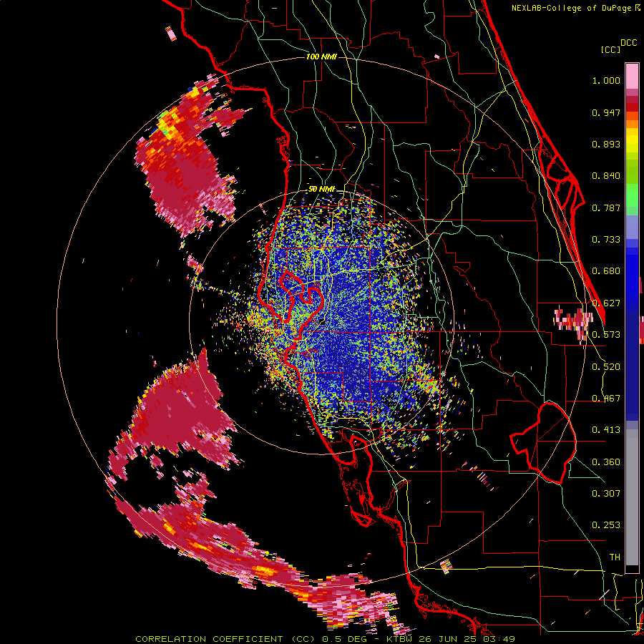Click the bright green band of color scale
This screenshot has height=644, width=644.
632,195
